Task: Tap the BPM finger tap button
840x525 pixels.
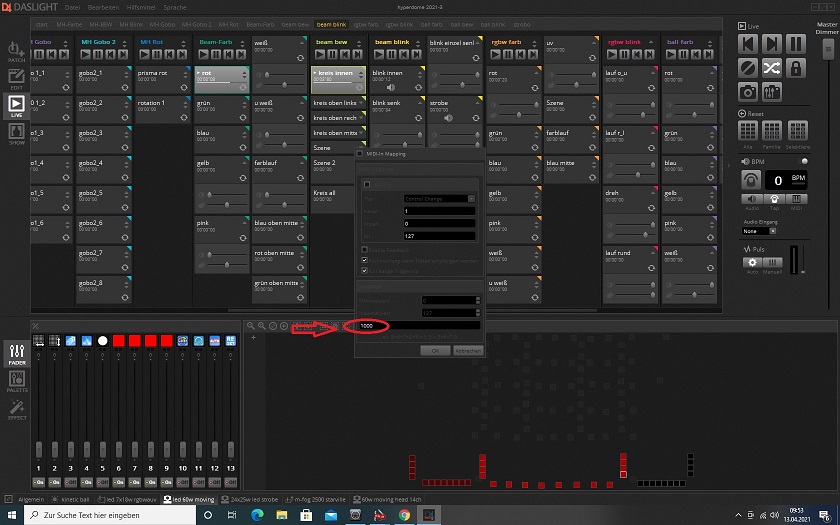Action: click(751, 181)
